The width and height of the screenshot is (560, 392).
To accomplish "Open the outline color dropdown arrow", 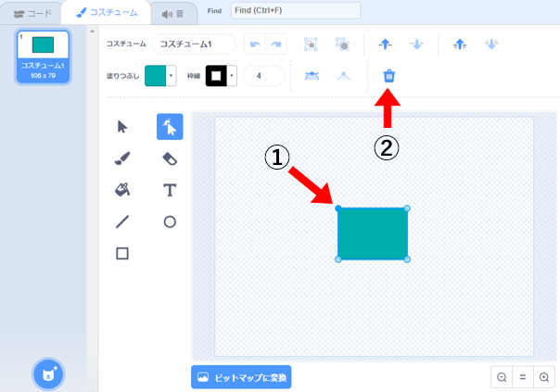I will tap(232, 76).
